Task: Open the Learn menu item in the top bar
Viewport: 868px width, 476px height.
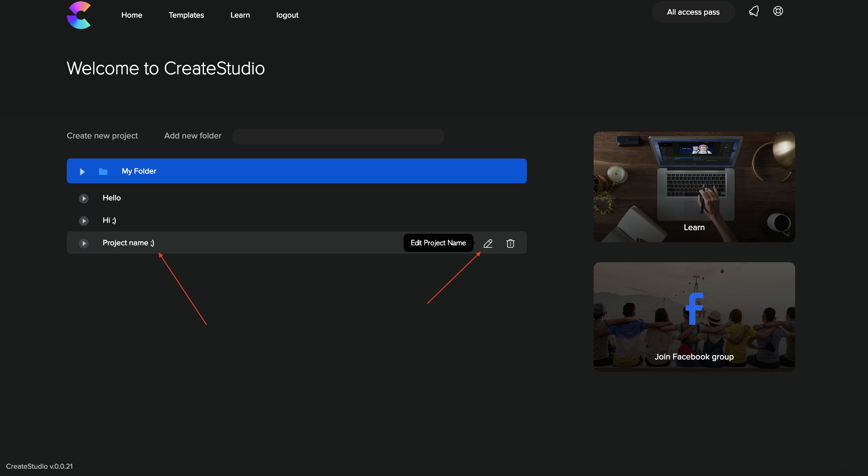Action: click(240, 15)
